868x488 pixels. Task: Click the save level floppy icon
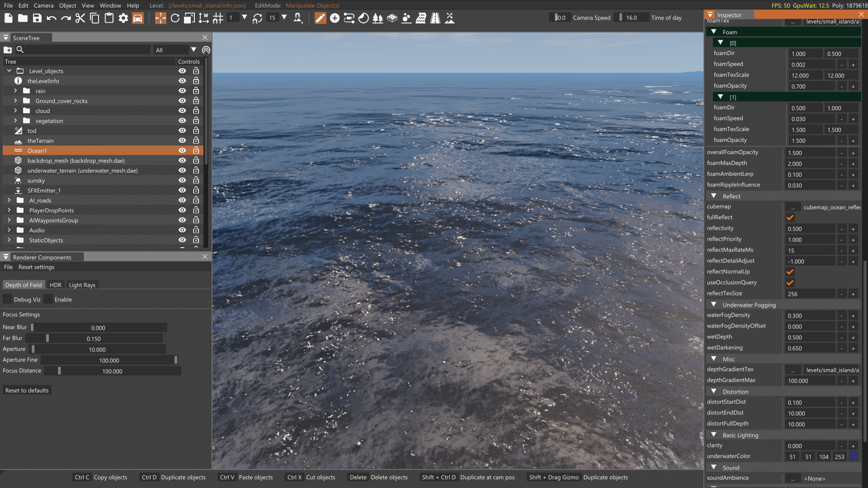tap(37, 18)
